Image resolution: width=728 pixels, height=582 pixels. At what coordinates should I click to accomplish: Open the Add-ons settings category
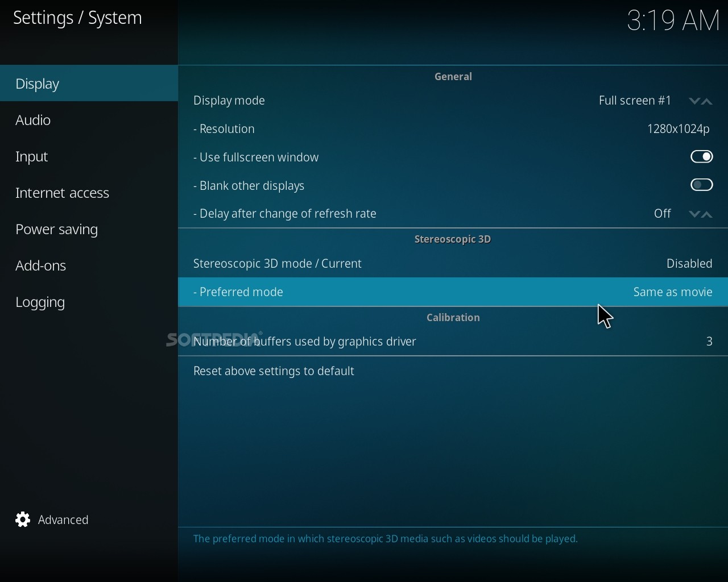click(89, 265)
